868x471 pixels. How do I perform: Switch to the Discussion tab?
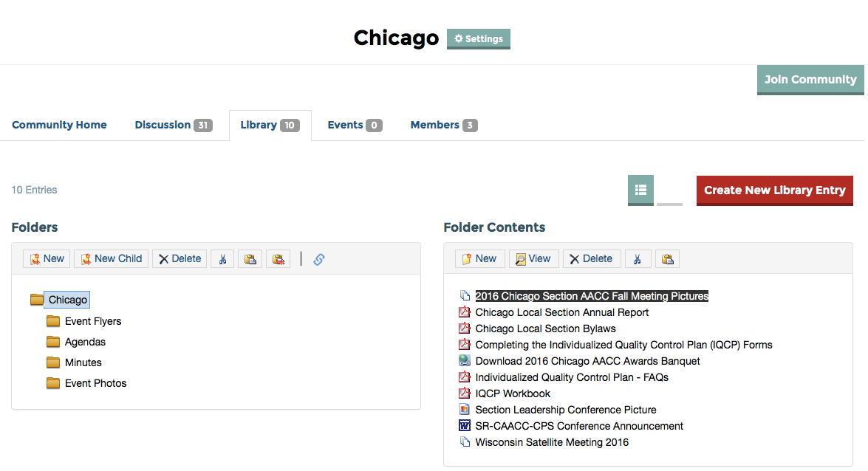(x=174, y=125)
